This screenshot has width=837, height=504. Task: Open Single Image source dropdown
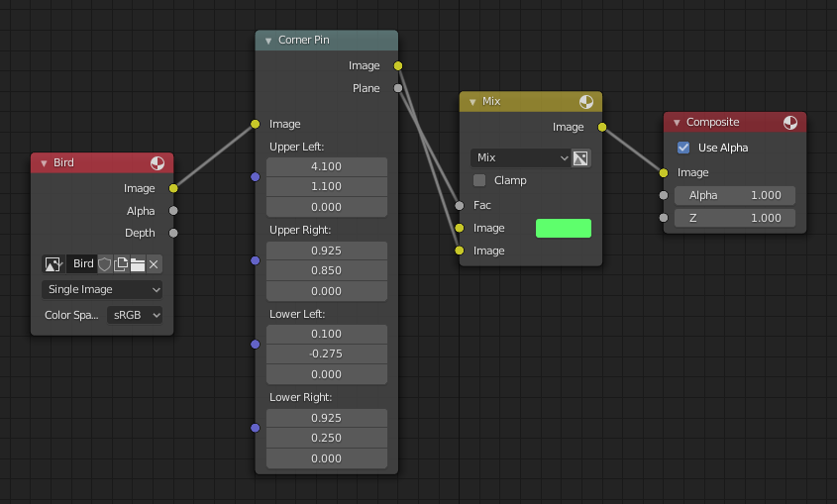coord(102,289)
